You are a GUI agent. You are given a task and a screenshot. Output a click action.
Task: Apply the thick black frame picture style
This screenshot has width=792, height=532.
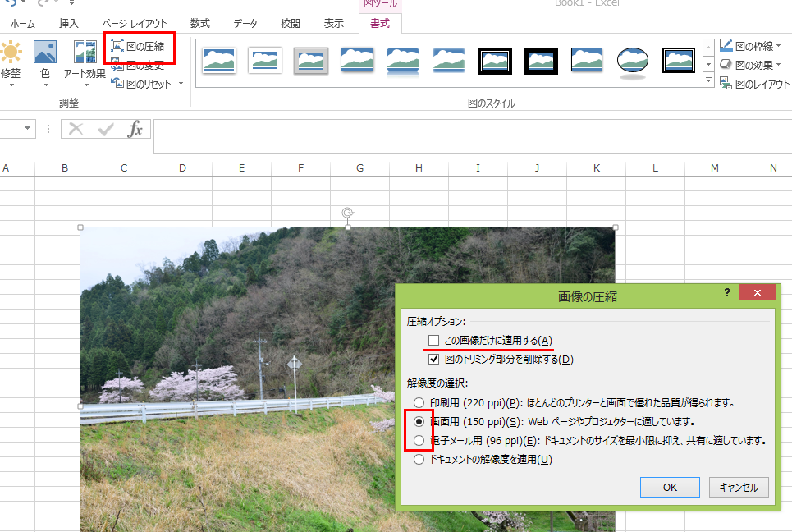541,61
